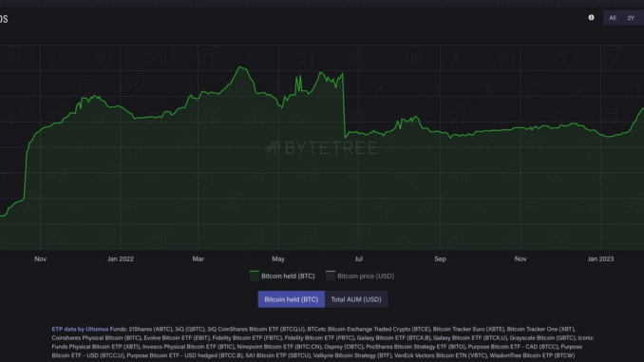Switch to Total AUM (USD) view
The height and width of the screenshot is (362, 644).
[x=356, y=299]
